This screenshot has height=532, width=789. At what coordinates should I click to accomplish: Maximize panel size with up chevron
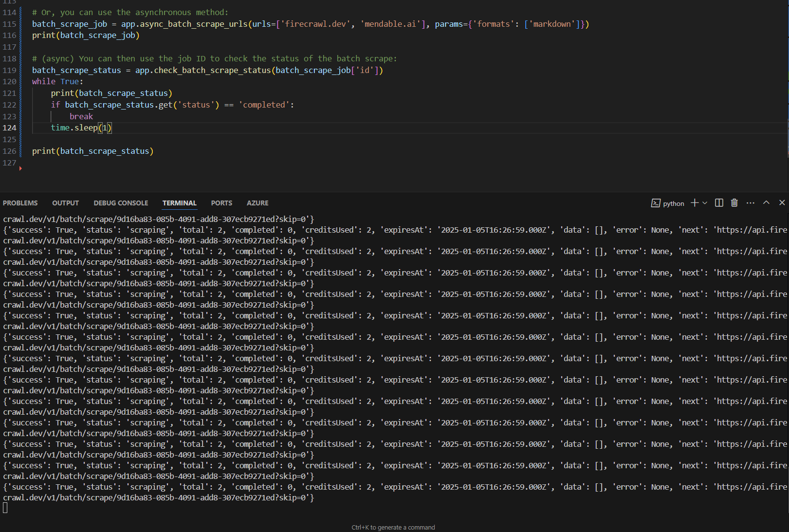click(x=766, y=202)
